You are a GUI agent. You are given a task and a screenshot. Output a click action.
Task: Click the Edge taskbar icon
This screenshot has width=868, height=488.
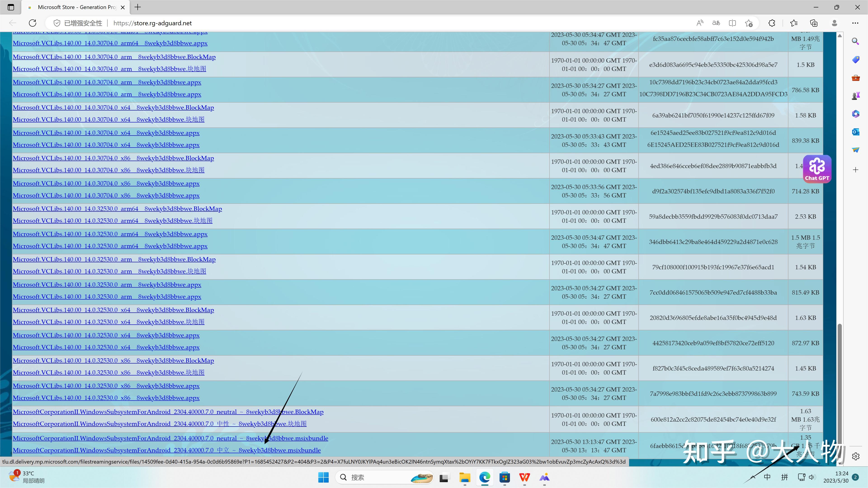pos(485,477)
